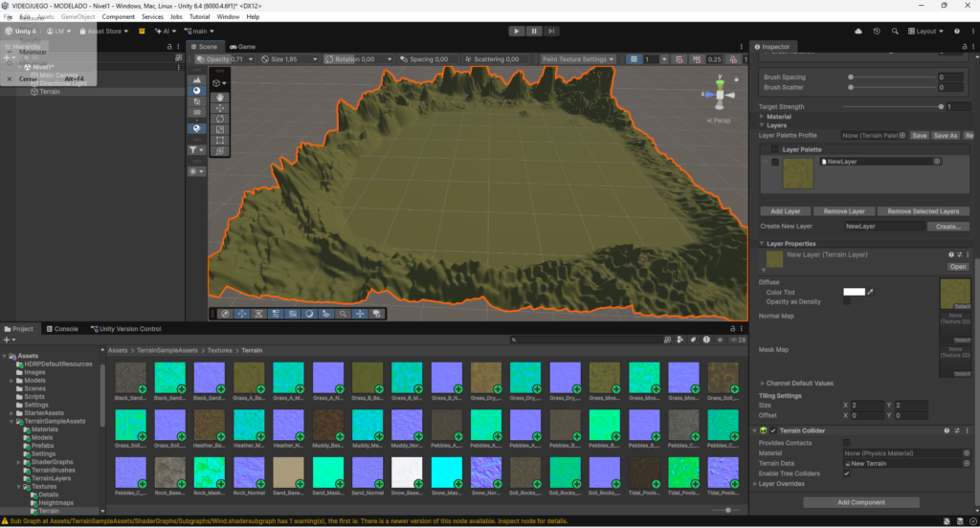Open Hierarchy search-by-type icon
This screenshot has height=528, width=980.
(x=178, y=57)
